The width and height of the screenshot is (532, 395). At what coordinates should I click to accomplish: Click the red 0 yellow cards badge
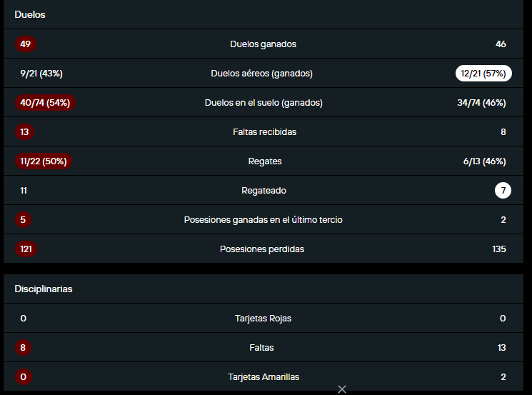tap(23, 376)
